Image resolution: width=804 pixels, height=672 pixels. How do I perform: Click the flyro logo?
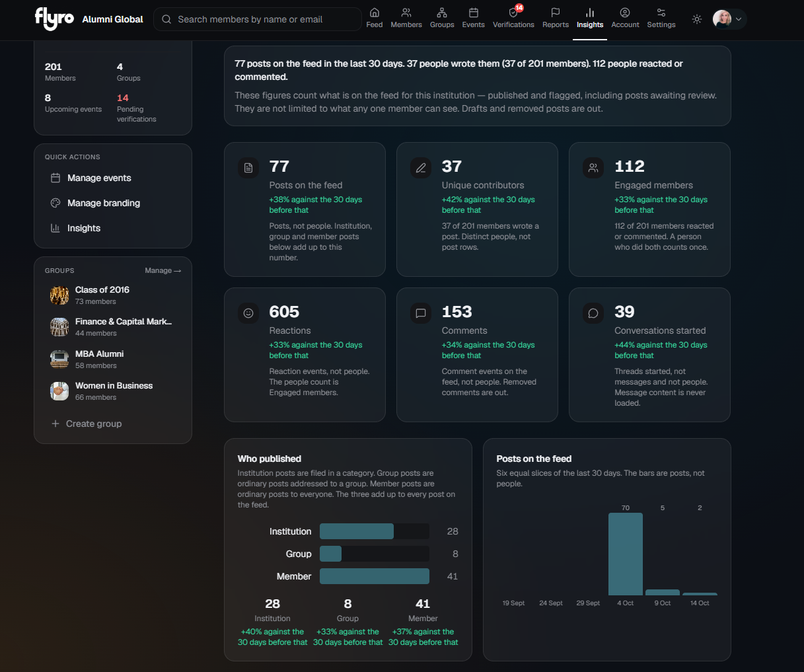(54, 19)
